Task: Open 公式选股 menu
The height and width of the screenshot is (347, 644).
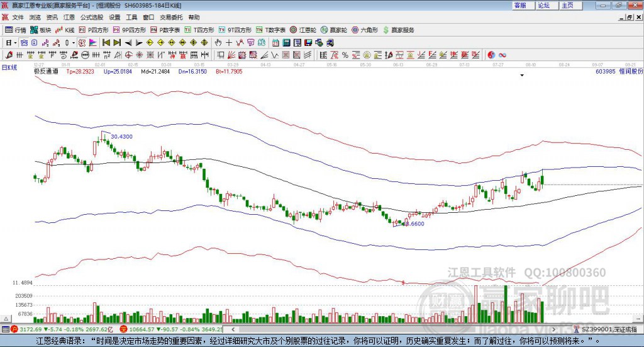Action: coord(92,17)
